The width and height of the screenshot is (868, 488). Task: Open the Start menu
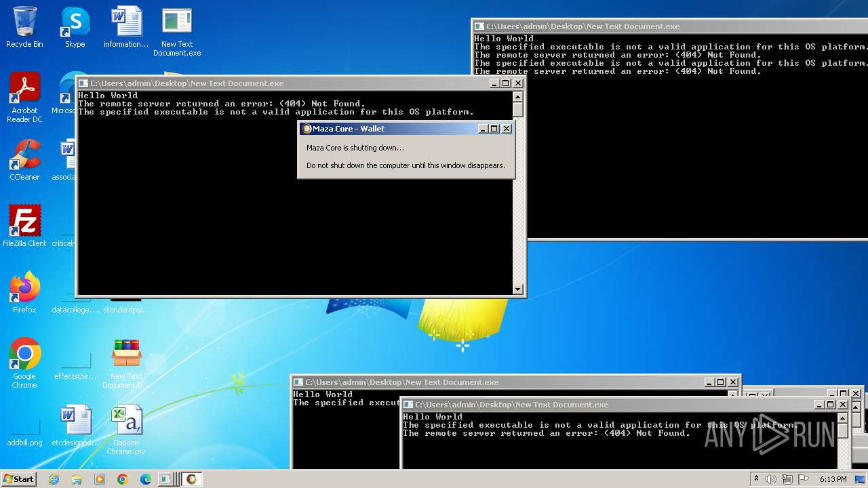(x=19, y=479)
